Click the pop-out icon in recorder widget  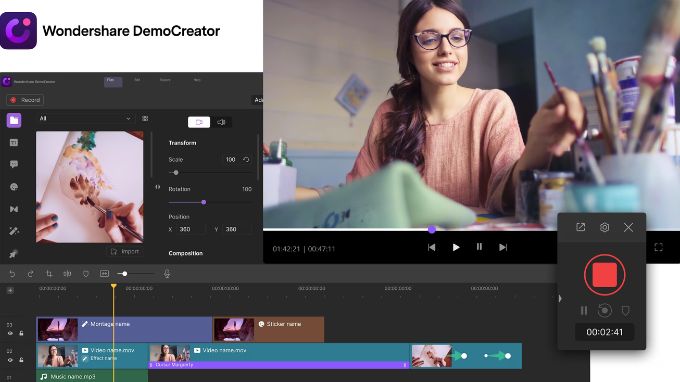(581, 227)
